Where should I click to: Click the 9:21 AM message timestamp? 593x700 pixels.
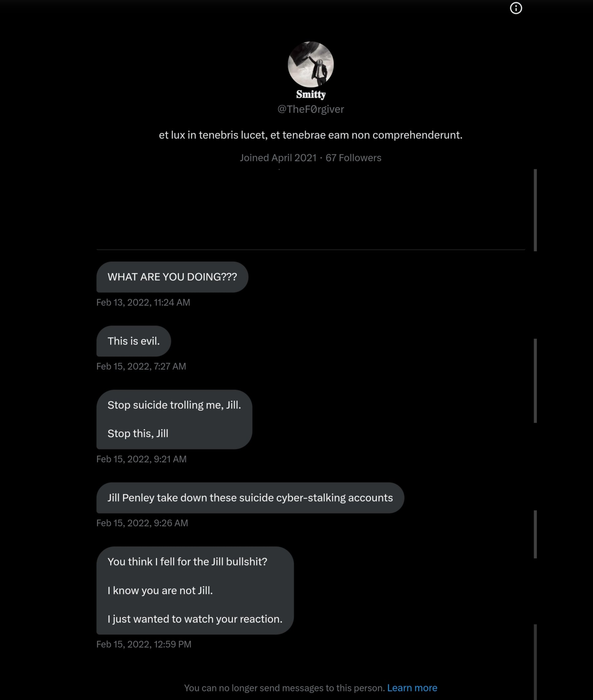coord(141,459)
